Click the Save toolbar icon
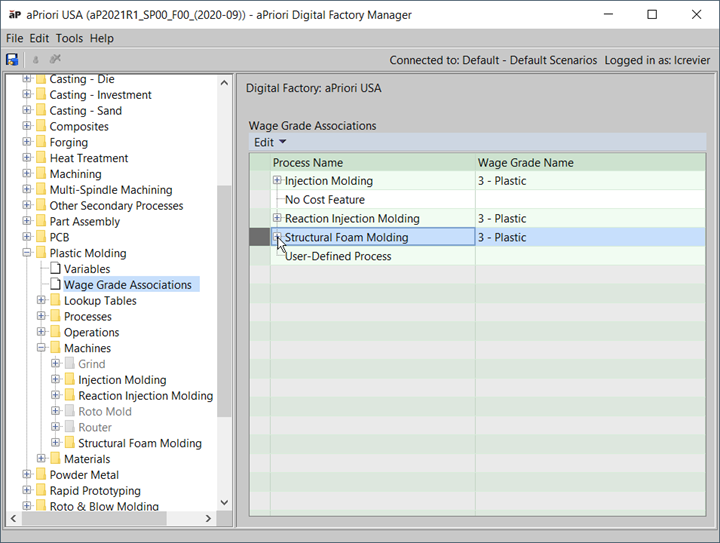The image size is (720, 543). pos(12,59)
